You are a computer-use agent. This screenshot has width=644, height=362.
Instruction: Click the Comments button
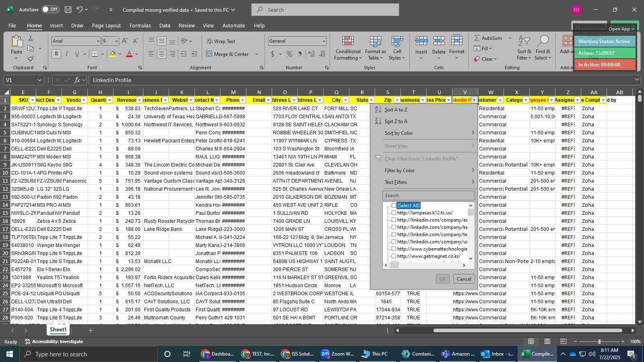(589, 26)
